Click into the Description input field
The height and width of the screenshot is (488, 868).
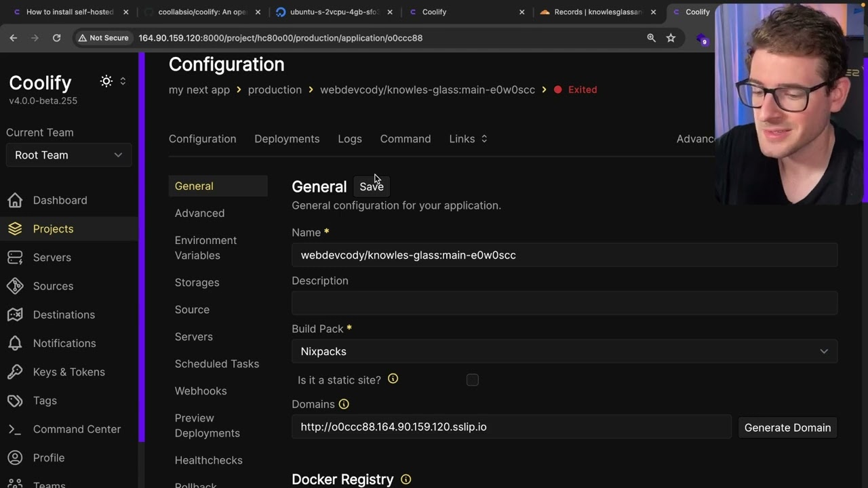pos(564,303)
